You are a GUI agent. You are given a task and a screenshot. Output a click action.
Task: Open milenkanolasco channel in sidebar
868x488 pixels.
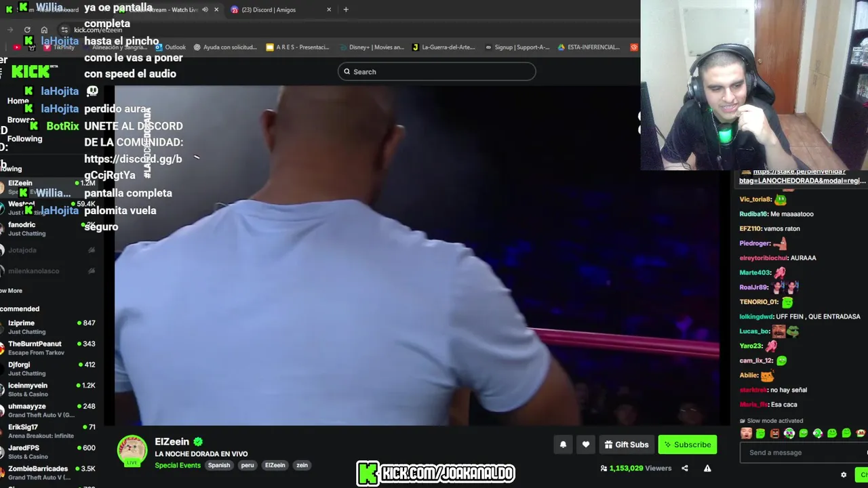point(47,271)
